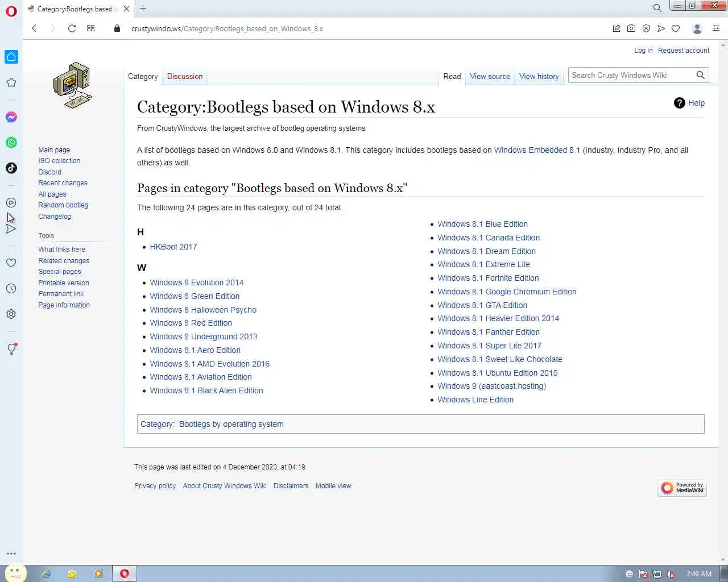
Task: Open Messenger in the Opera sidebar
Action: pyautogui.click(x=11, y=117)
